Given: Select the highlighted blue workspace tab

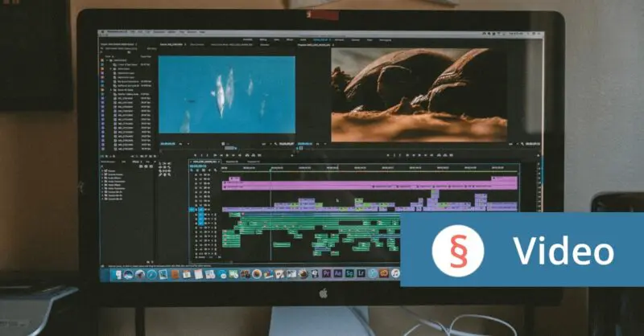Looking at the screenshot, I should point(320,40).
